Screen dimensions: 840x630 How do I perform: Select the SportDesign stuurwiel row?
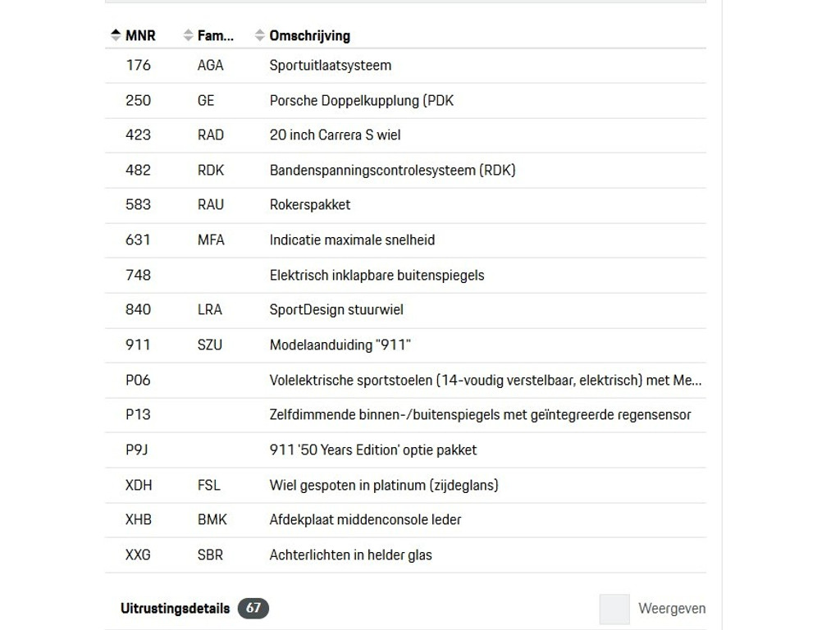click(336, 310)
